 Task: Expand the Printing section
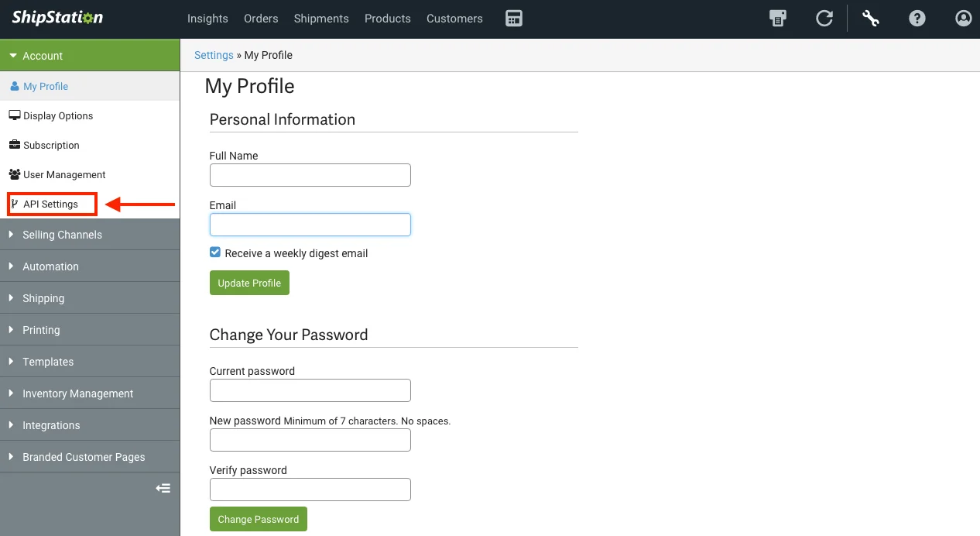coord(90,330)
